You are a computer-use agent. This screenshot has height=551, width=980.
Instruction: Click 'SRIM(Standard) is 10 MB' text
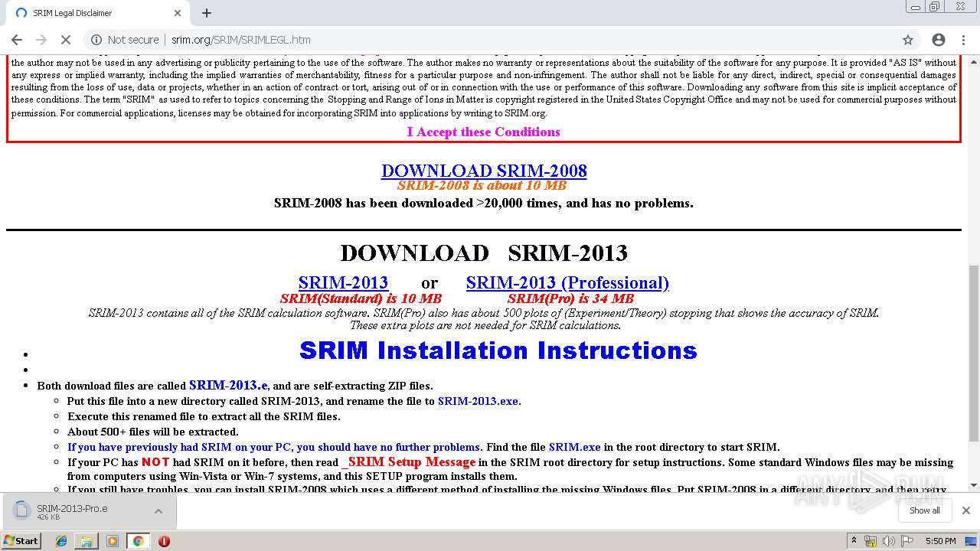361,298
